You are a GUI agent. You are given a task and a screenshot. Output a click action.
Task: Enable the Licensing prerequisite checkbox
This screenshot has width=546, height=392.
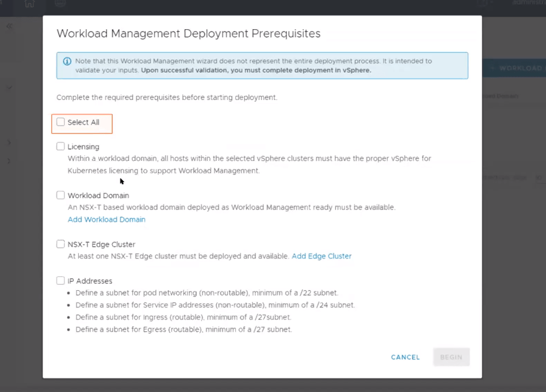[61, 147]
